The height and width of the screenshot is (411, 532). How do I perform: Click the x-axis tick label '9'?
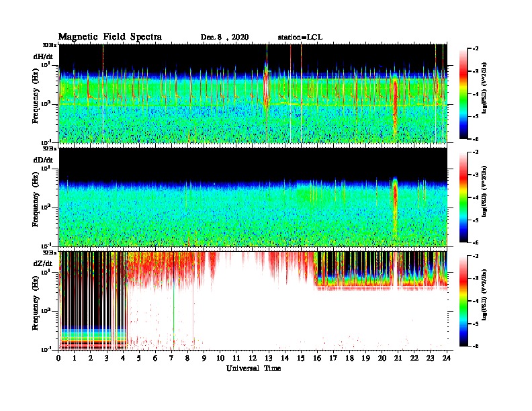204,359
